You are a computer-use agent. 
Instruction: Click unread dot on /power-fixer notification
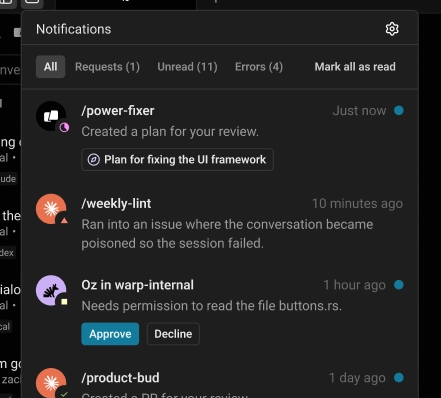pyautogui.click(x=399, y=110)
